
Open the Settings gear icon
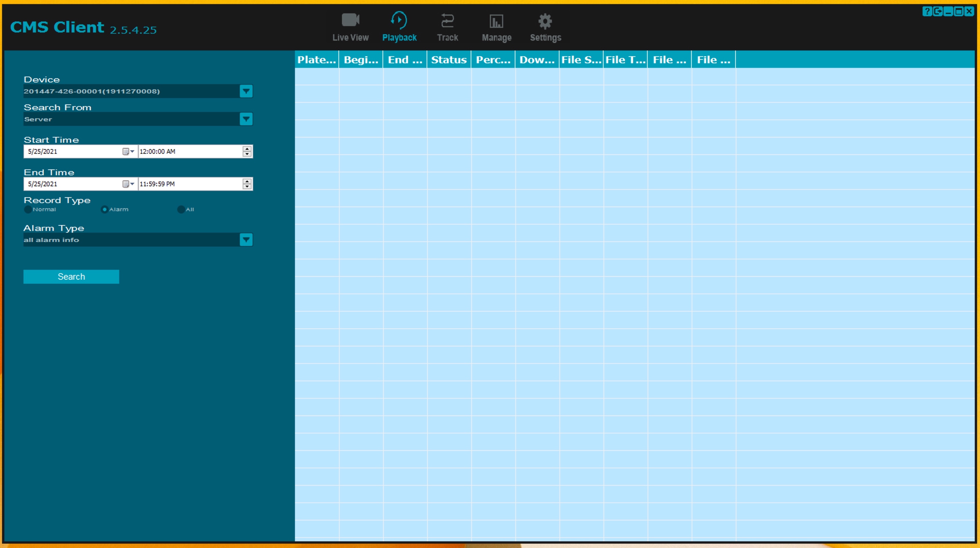(545, 21)
